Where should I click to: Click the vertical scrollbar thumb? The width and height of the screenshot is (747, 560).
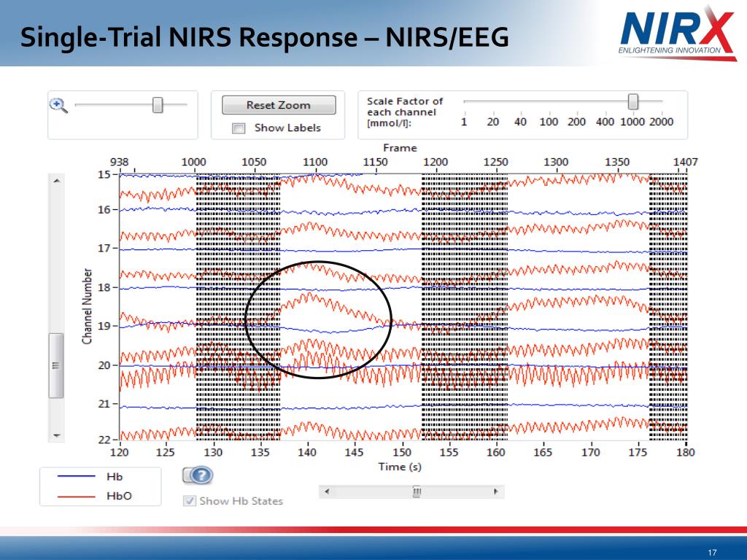[56, 366]
